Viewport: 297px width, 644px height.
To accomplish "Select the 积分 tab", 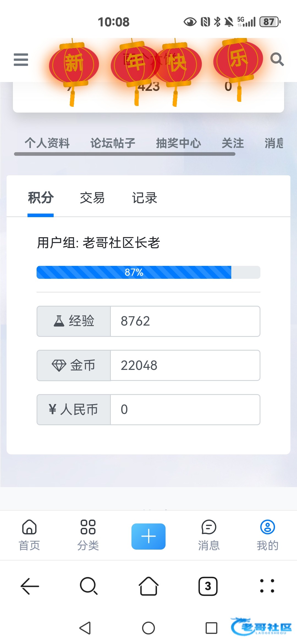I will [x=41, y=198].
